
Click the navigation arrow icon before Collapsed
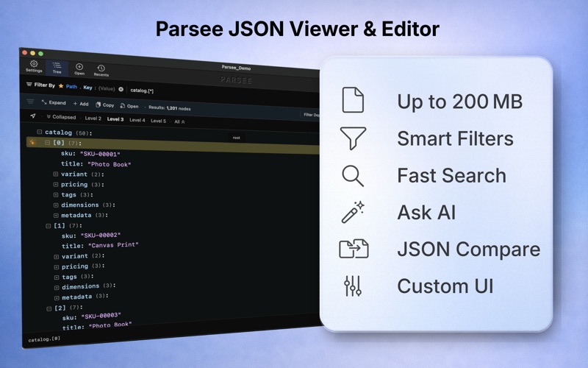coord(33,116)
